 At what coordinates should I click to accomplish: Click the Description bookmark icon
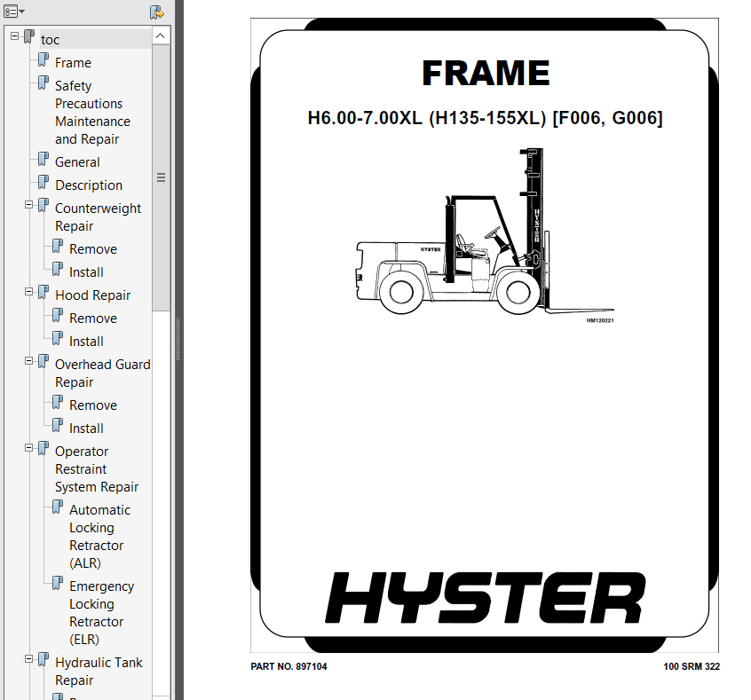[x=43, y=182]
